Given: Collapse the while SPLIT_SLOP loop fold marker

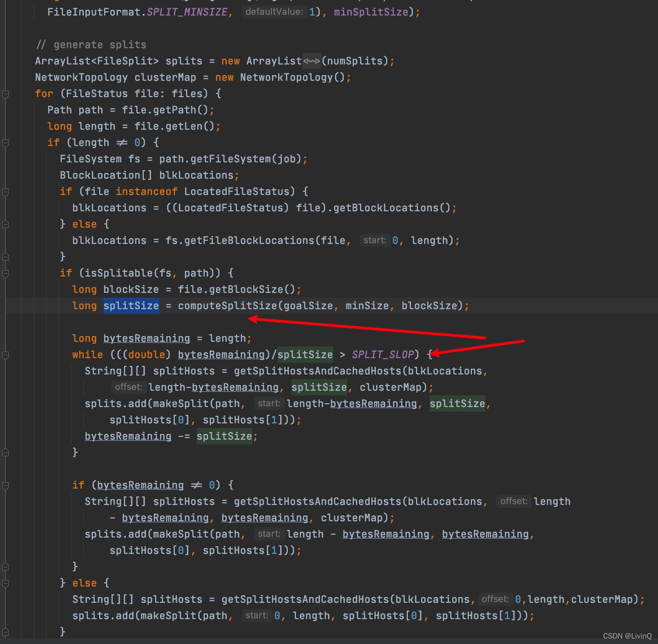Looking at the screenshot, I should pos(5,355).
